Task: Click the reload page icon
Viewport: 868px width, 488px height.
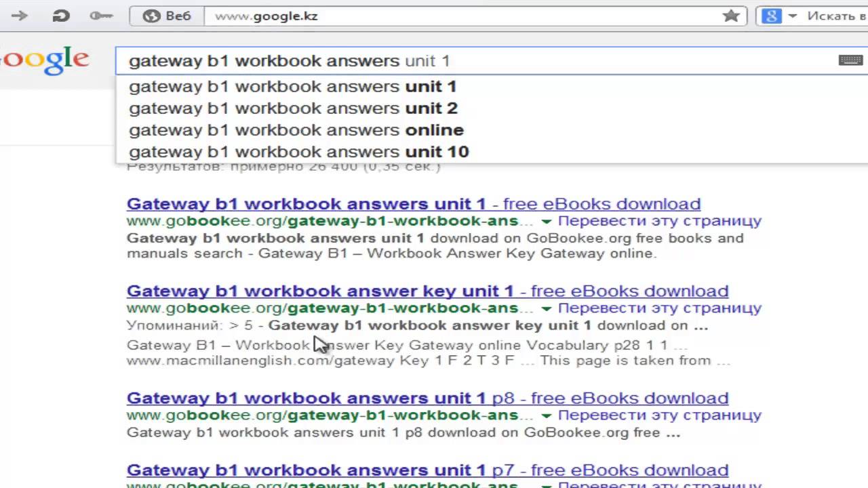Action: click(x=61, y=16)
